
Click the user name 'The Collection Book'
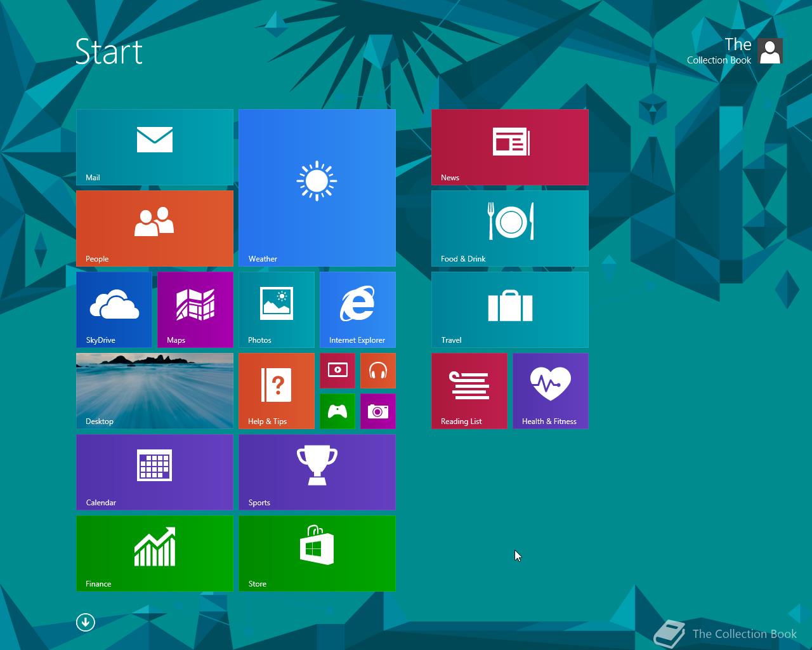tap(719, 51)
